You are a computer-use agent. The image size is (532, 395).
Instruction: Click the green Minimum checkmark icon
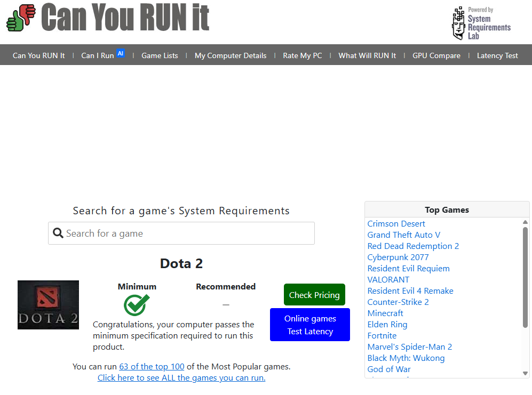coord(137,305)
